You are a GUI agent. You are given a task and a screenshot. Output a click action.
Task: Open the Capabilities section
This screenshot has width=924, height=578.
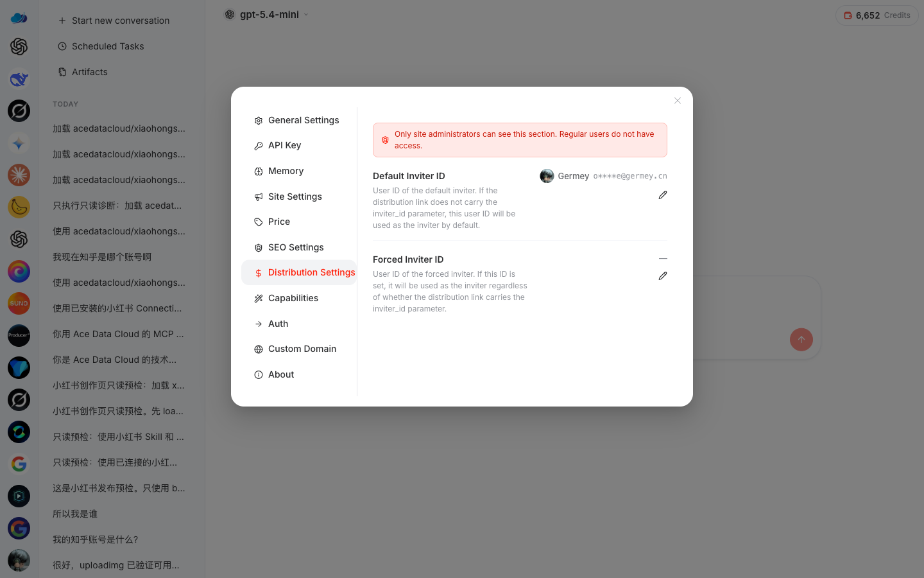click(299, 298)
